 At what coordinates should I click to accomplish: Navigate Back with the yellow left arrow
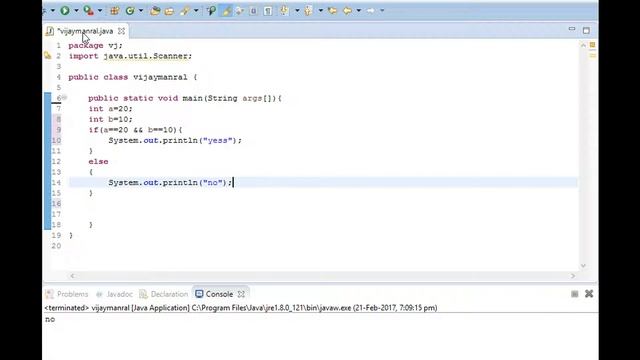point(347,11)
